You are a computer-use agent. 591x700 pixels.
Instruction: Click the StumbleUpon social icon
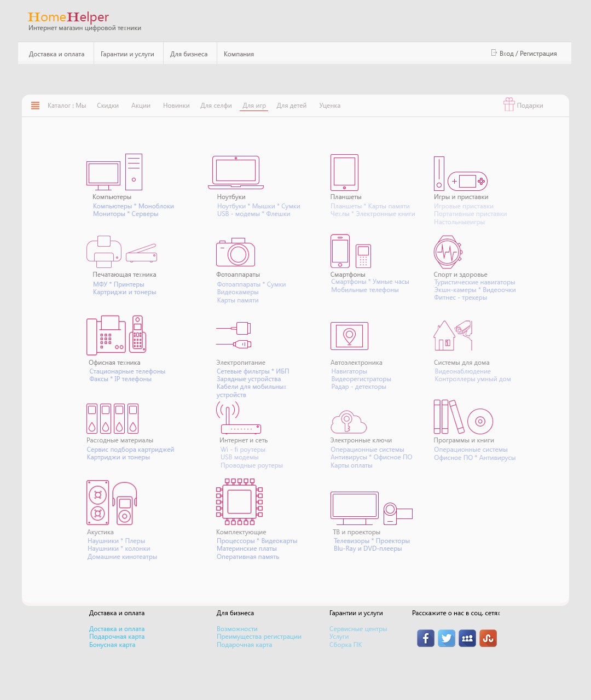(x=488, y=638)
